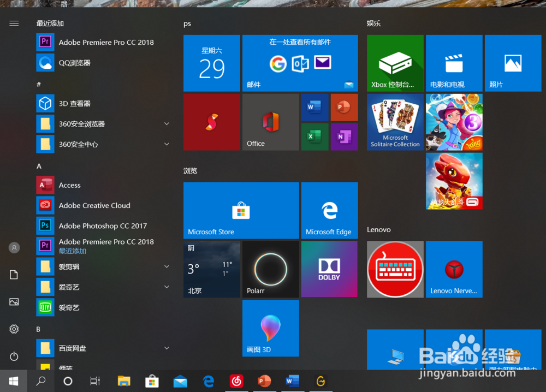Launch OneNote from the small tile
Viewport: 546px width, 392px height.
pyautogui.click(x=344, y=137)
